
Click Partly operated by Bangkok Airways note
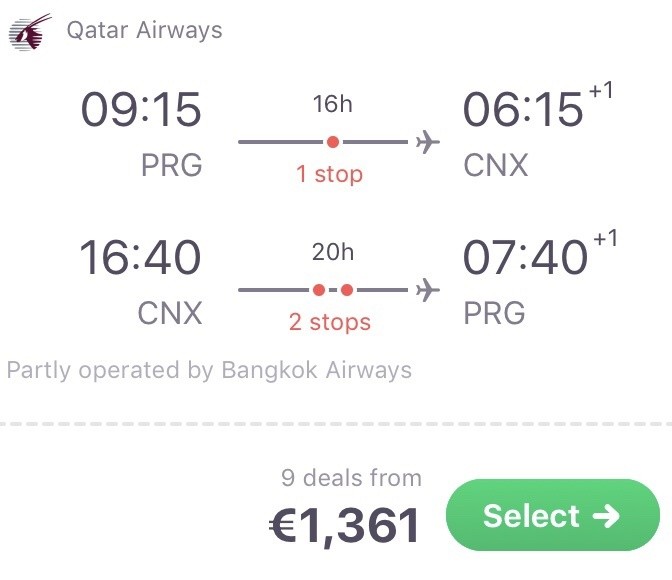(209, 370)
